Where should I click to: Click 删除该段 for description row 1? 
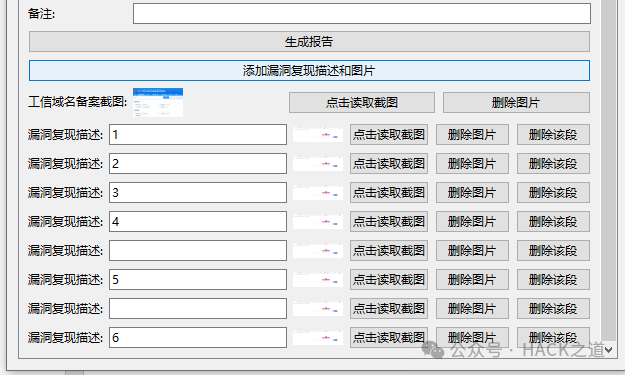click(x=553, y=135)
